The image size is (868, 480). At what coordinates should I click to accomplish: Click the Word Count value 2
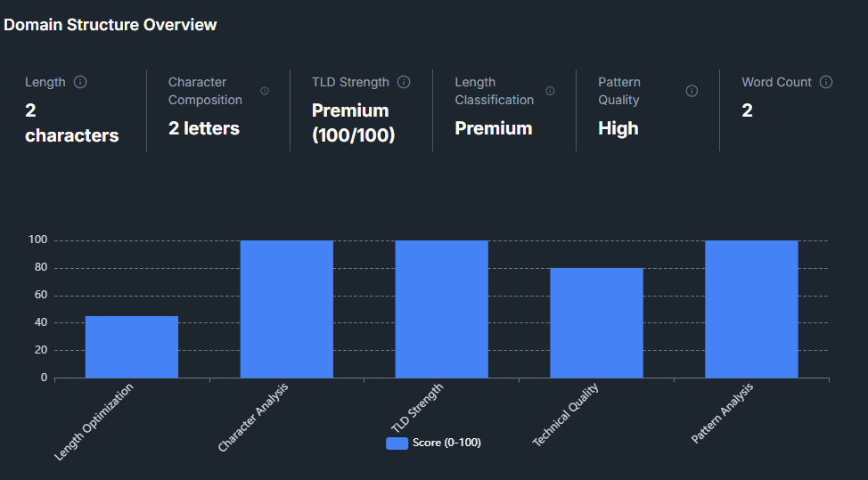click(747, 110)
